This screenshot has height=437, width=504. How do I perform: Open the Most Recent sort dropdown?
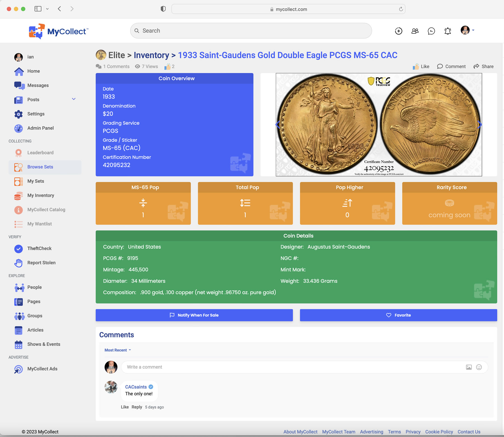tap(118, 350)
